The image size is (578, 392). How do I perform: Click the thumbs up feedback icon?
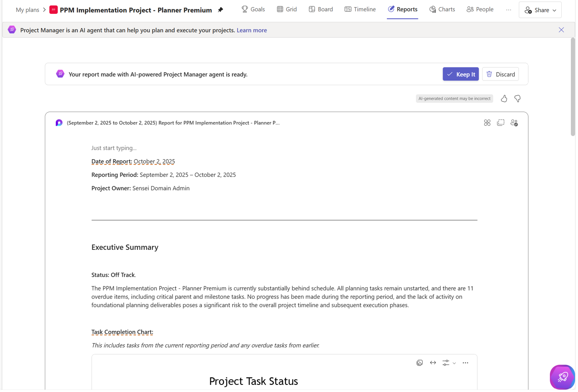504,99
